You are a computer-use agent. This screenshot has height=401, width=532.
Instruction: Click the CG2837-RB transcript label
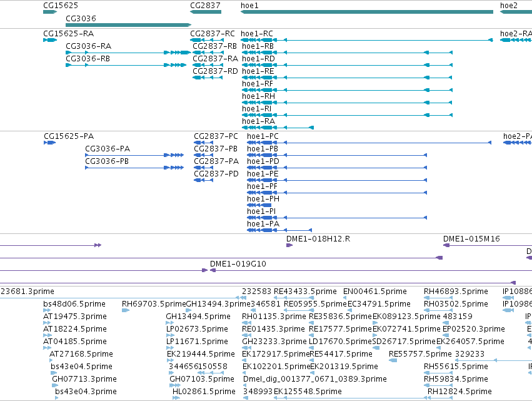[215, 46]
